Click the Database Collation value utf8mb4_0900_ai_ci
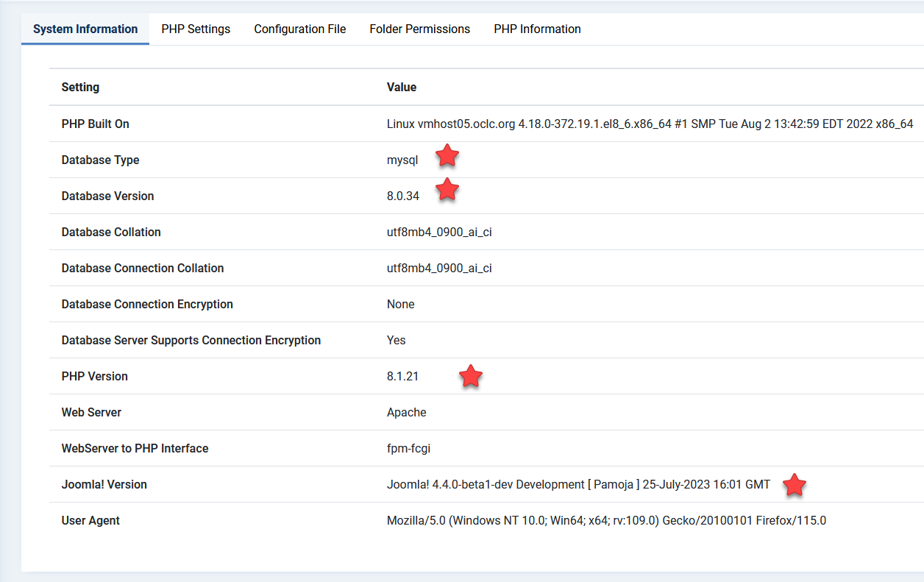Image resolution: width=924 pixels, height=582 pixels. pos(439,232)
